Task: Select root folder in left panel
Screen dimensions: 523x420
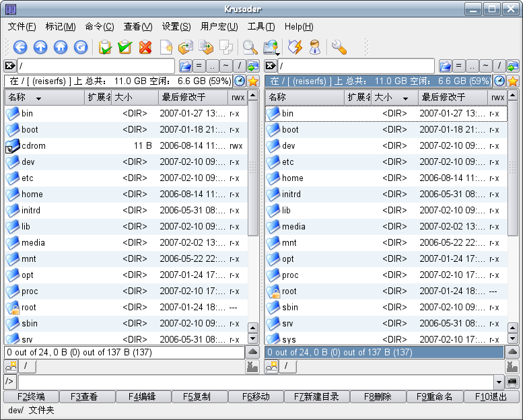Action: pyautogui.click(x=126, y=307)
